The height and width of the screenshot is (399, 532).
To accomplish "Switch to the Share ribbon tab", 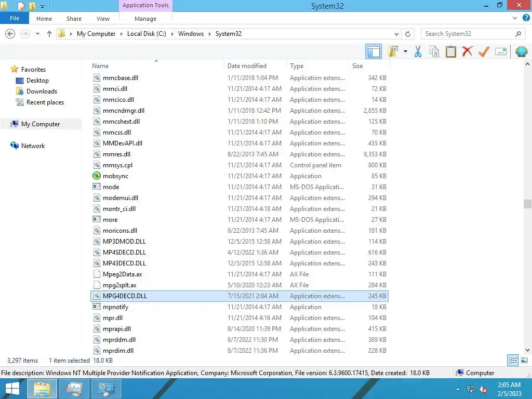I will (x=74, y=19).
